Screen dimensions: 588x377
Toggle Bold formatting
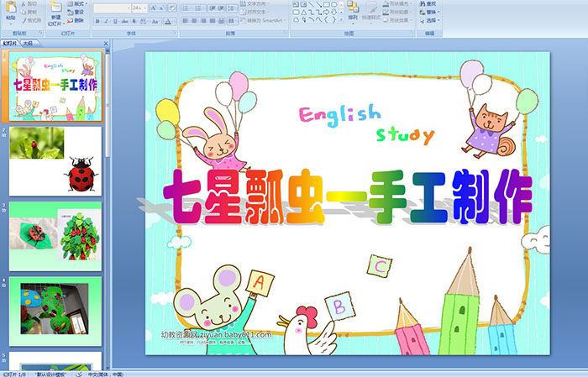97,21
